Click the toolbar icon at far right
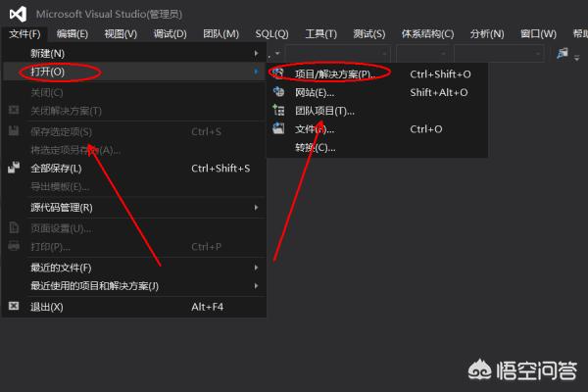588x392 pixels. click(x=563, y=53)
